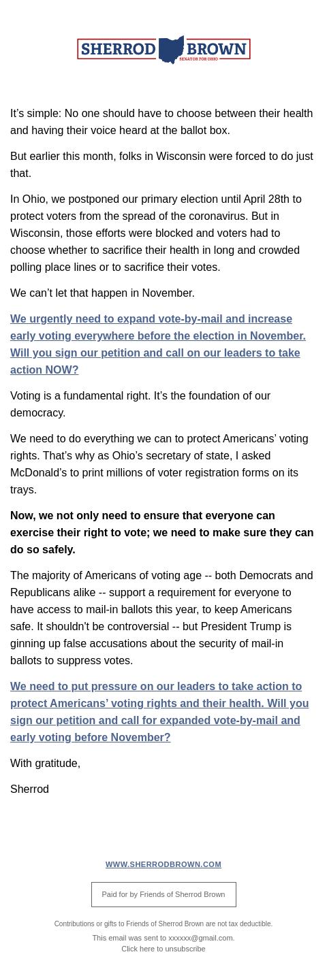The width and height of the screenshot is (327, 980).
Task: Click the BROWN word in the header logo
Action: (216, 48)
